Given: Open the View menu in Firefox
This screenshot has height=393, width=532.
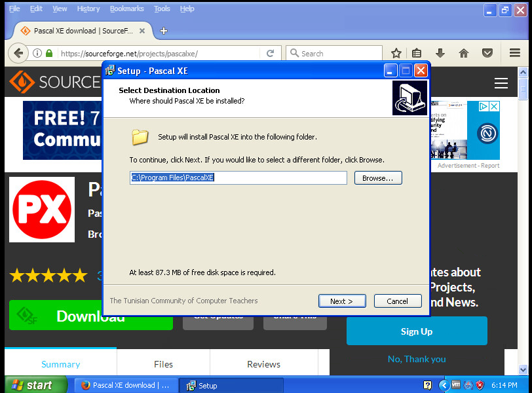Looking at the screenshot, I should (60, 9).
